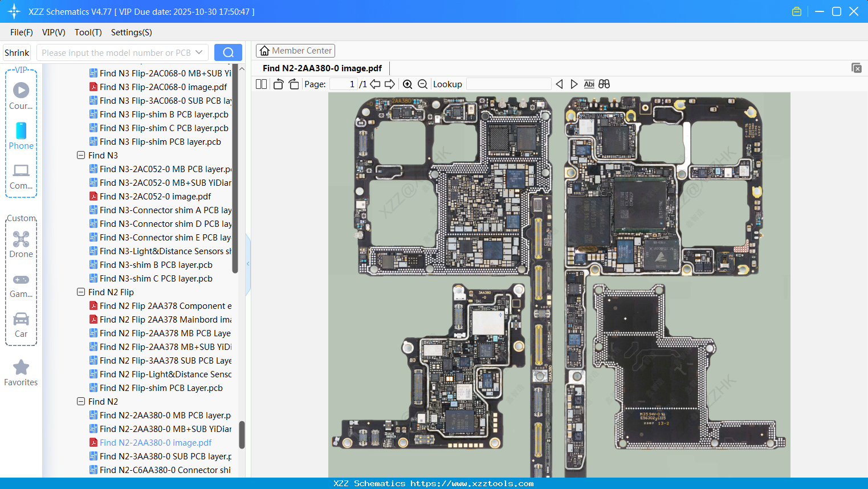Rotate the page clockwise

tap(294, 84)
